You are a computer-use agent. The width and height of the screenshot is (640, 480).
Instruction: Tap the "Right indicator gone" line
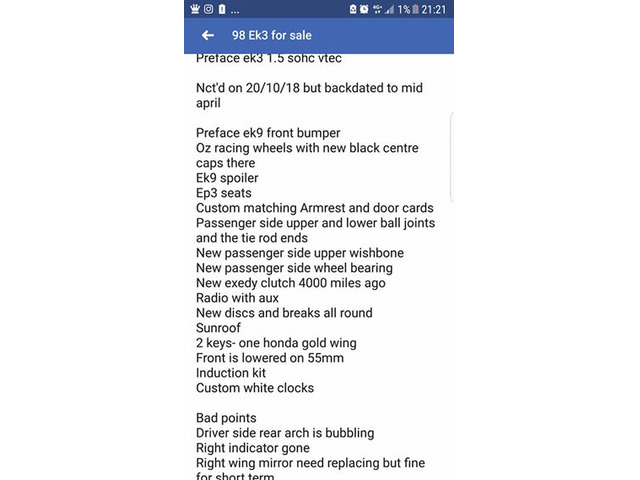coord(253,448)
